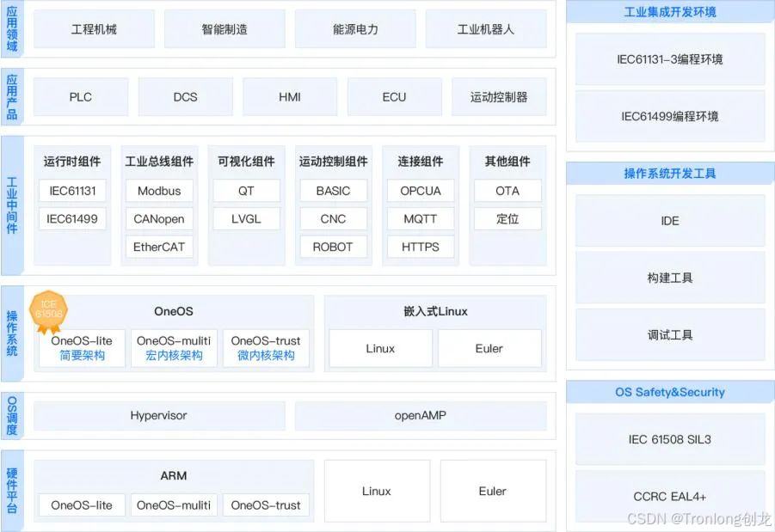Select the 智能制造 box
775x532 pixels.
pyautogui.click(x=225, y=29)
